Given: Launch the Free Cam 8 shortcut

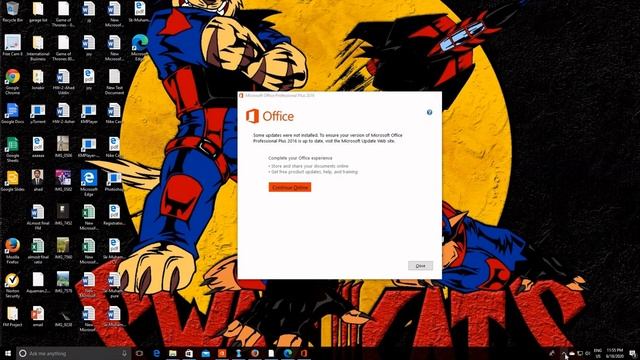Looking at the screenshot, I should coord(13,45).
